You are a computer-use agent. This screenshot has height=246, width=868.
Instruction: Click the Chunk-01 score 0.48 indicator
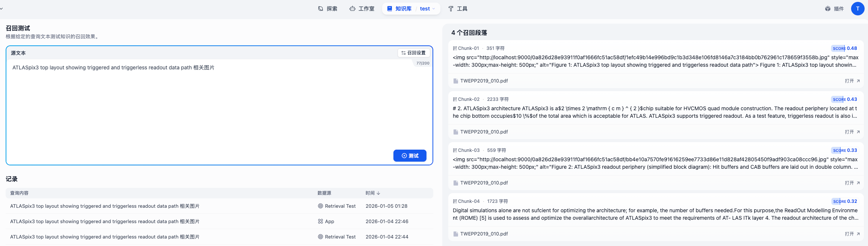click(844, 48)
